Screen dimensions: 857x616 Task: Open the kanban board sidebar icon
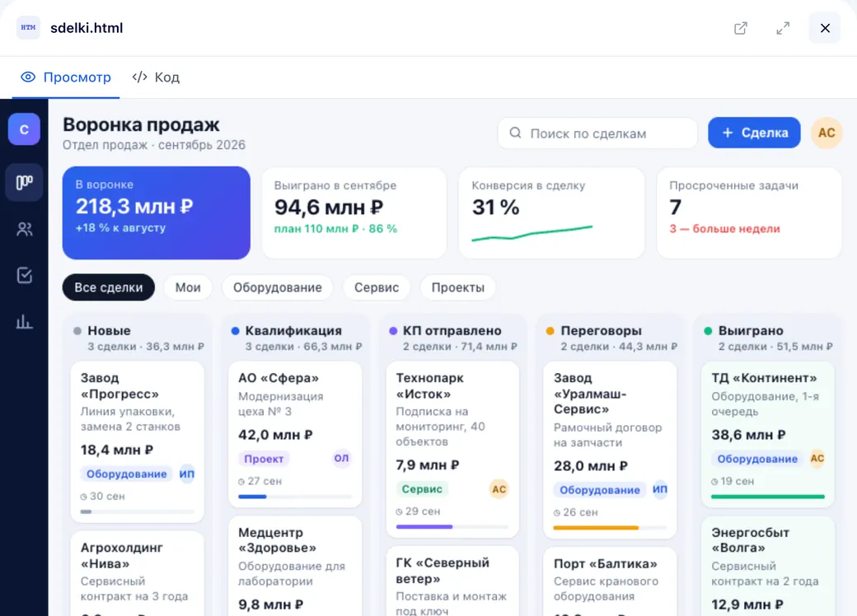pyautogui.click(x=24, y=182)
